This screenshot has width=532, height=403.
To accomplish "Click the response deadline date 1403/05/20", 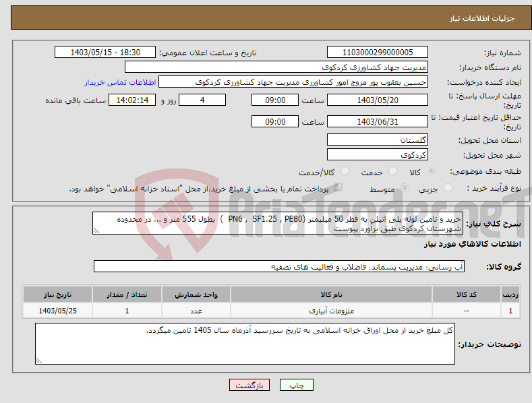I will click(378, 100).
